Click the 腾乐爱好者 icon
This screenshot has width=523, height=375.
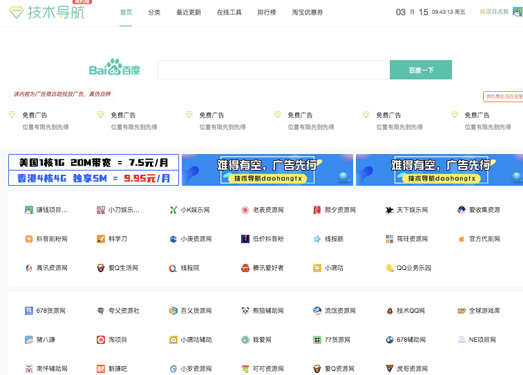[x=245, y=268]
